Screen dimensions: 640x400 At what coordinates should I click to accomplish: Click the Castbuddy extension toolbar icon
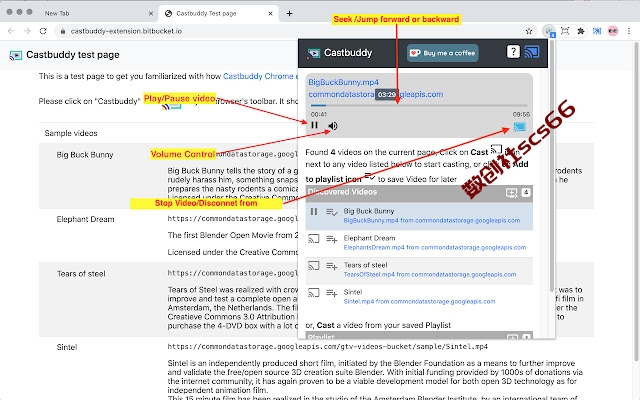(x=549, y=31)
